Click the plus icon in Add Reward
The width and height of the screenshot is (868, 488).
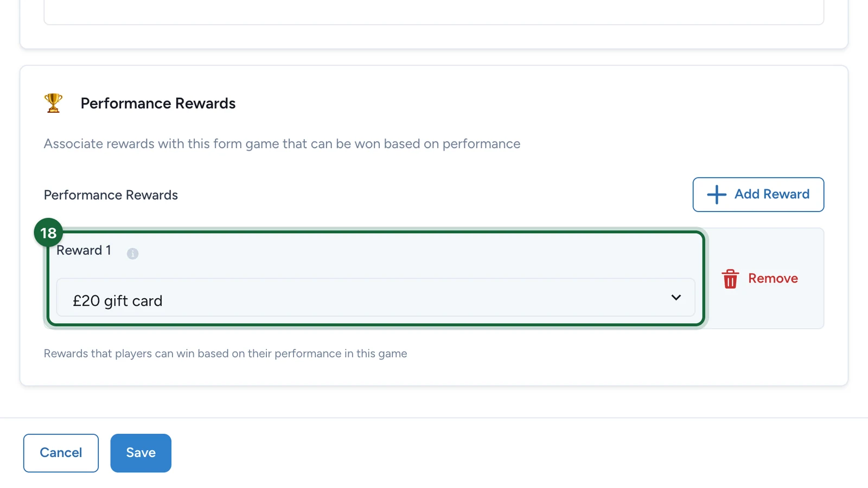[x=717, y=195]
